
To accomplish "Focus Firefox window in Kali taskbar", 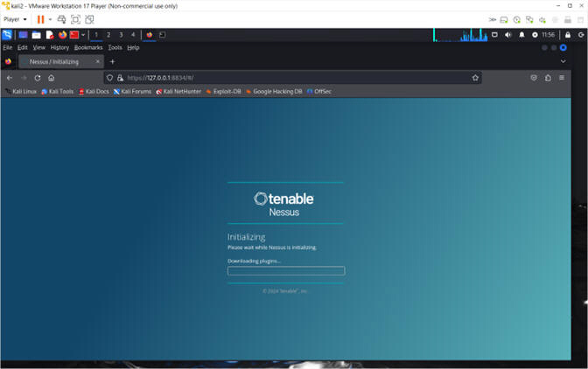I will [x=150, y=35].
